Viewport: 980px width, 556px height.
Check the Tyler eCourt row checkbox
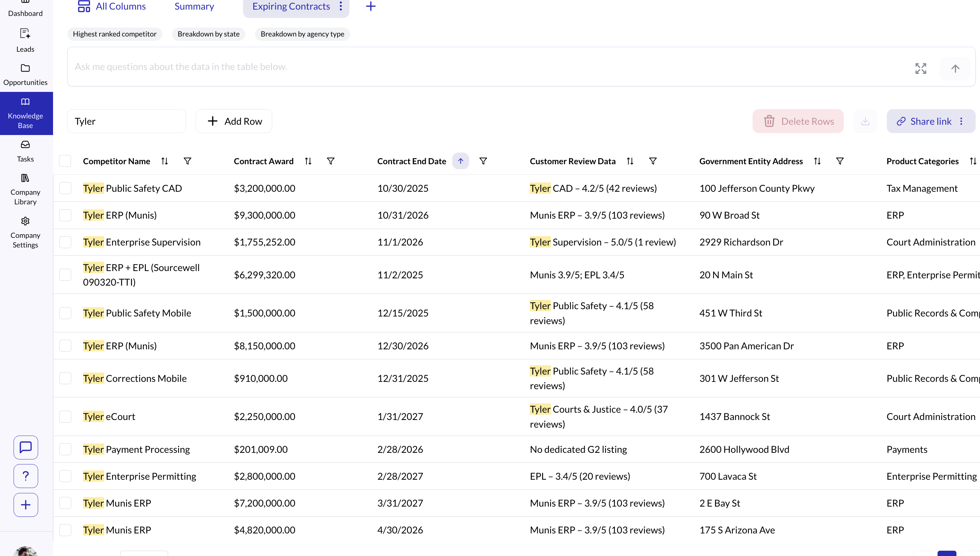65,417
